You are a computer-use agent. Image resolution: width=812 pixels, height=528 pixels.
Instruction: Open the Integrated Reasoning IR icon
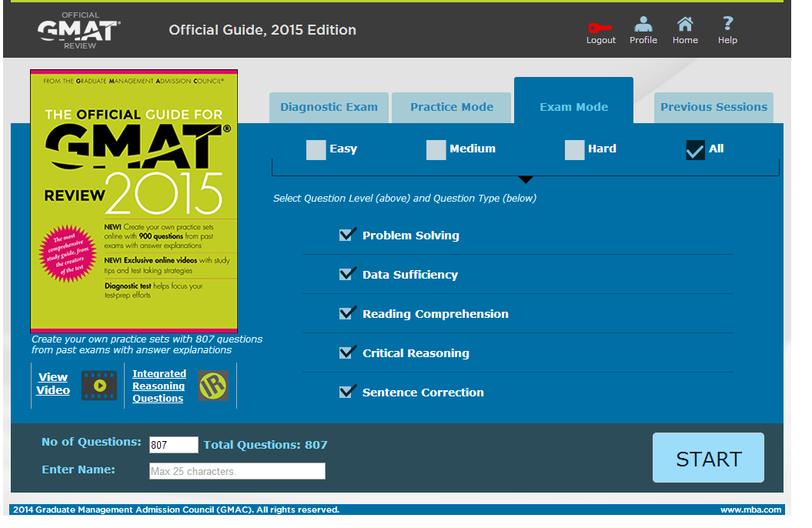pos(213,386)
